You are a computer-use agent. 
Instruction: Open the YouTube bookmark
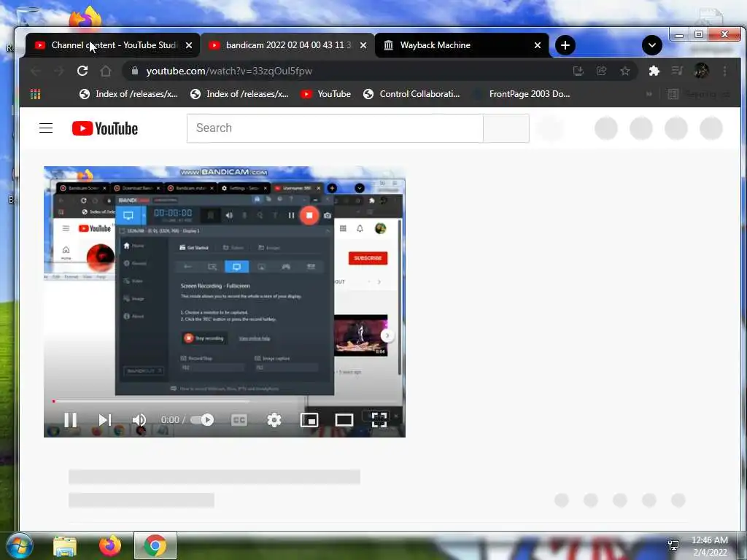tap(326, 94)
